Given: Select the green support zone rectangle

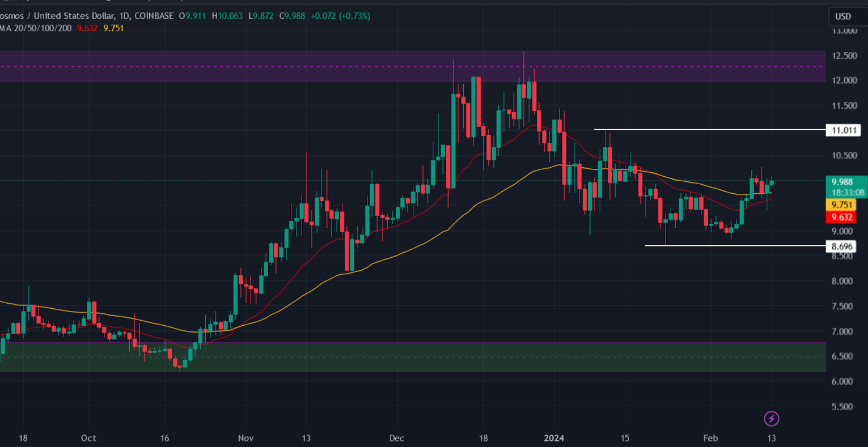Looking at the screenshot, I should [412, 357].
